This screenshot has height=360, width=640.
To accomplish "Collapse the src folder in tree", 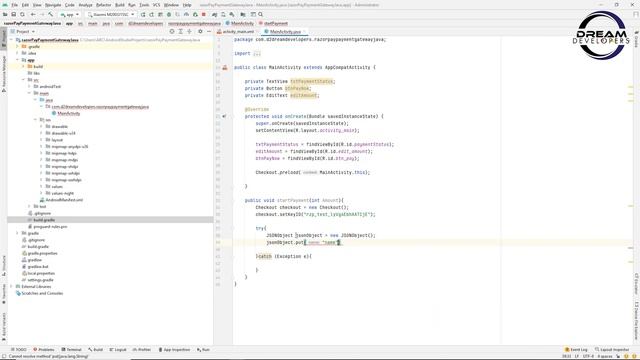I will [23, 80].
